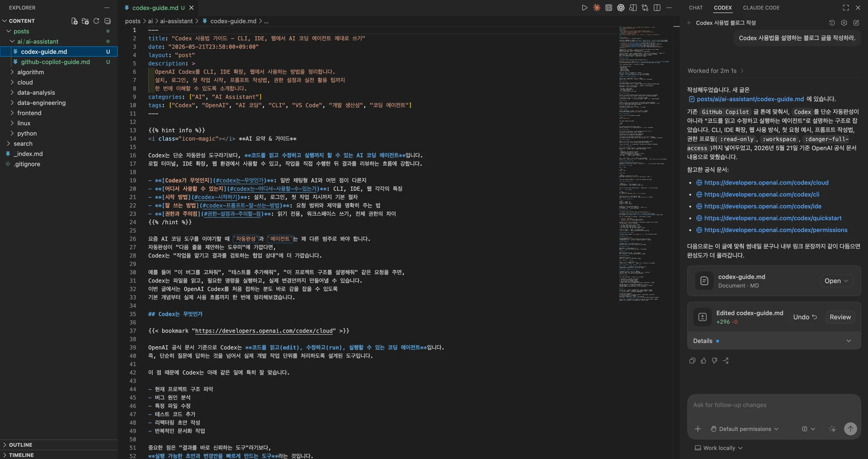Open Codex settings gear
This screenshot has height=459, width=868.
tap(844, 23)
